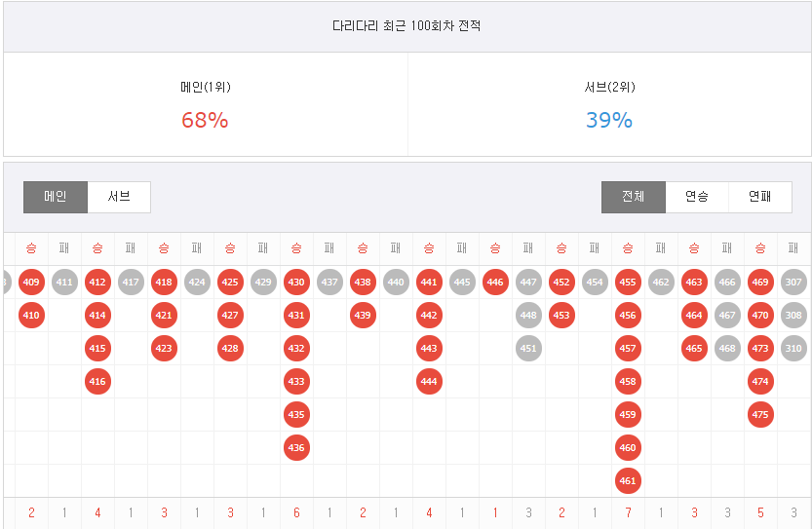This screenshot has height=529, width=812.
Task: Select the gray circle numbered 310
Action: (793, 349)
